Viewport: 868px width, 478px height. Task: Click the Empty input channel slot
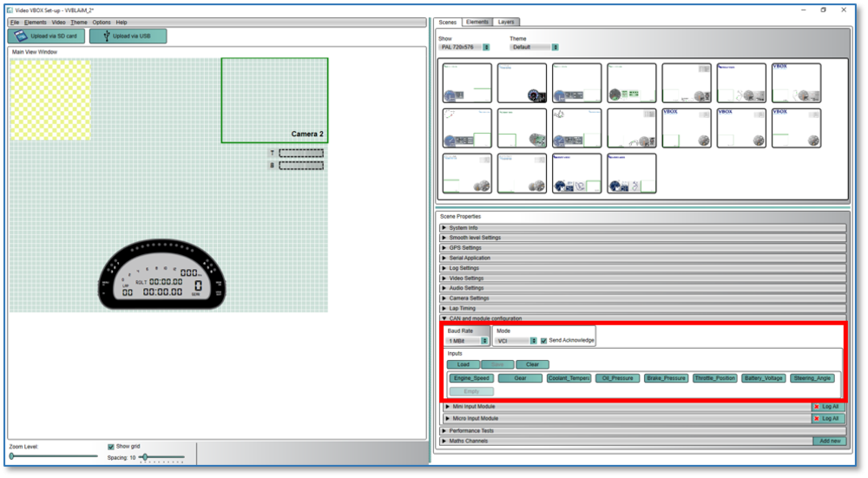coord(471,392)
